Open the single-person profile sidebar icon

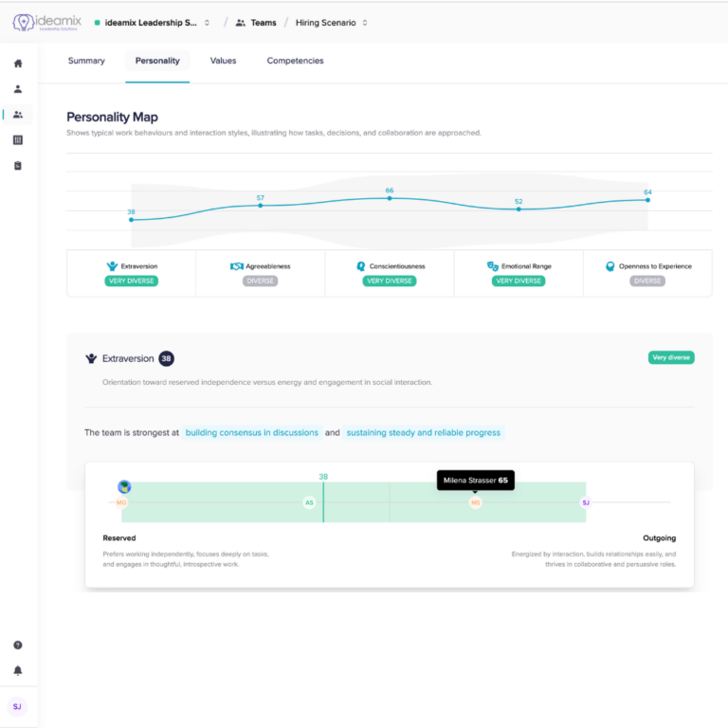pos(18,89)
